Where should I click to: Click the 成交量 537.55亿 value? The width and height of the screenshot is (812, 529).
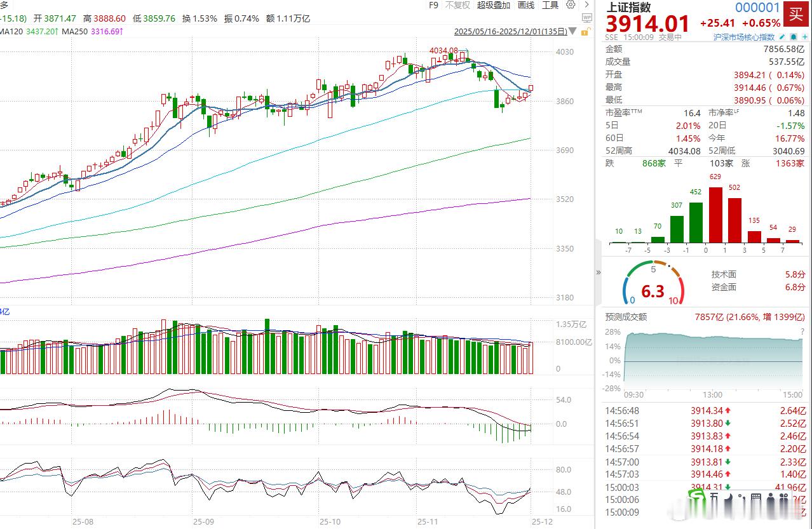pyautogui.click(x=787, y=62)
